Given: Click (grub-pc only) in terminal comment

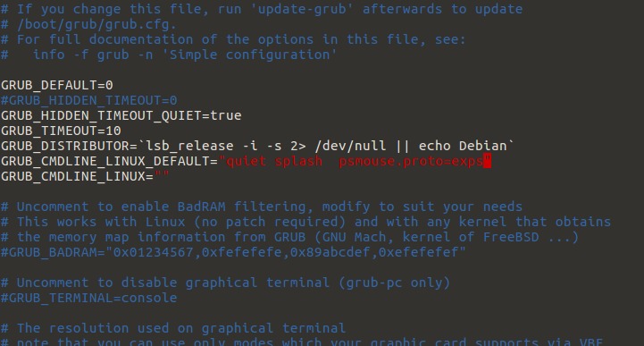Looking at the screenshot, I should [x=394, y=283].
